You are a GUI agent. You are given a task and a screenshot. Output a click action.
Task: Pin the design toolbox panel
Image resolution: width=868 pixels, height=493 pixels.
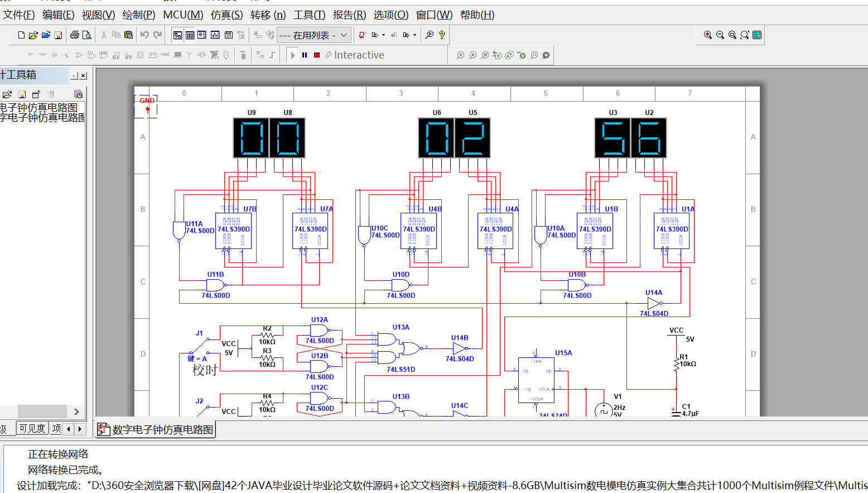pyautogui.click(x=74, y=75)
